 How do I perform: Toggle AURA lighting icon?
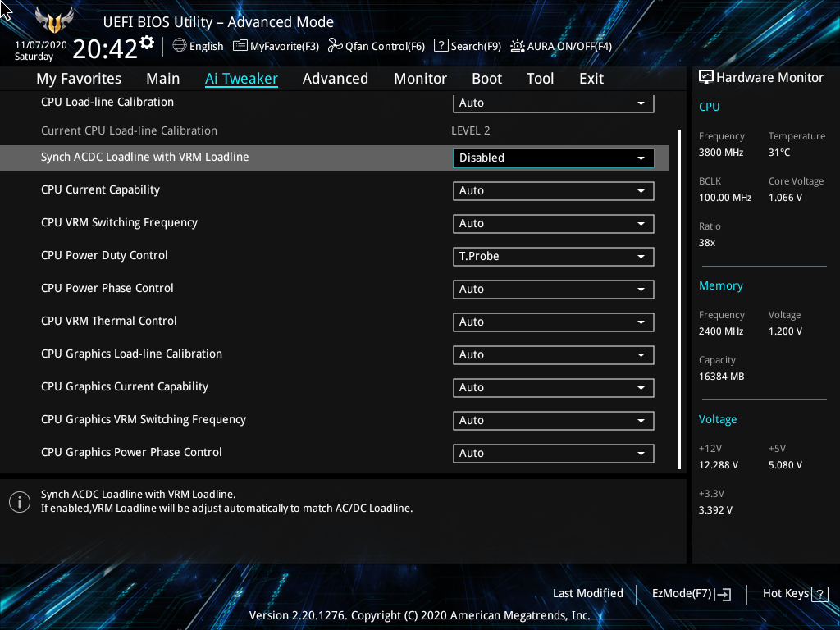click(x=517, y=46)
